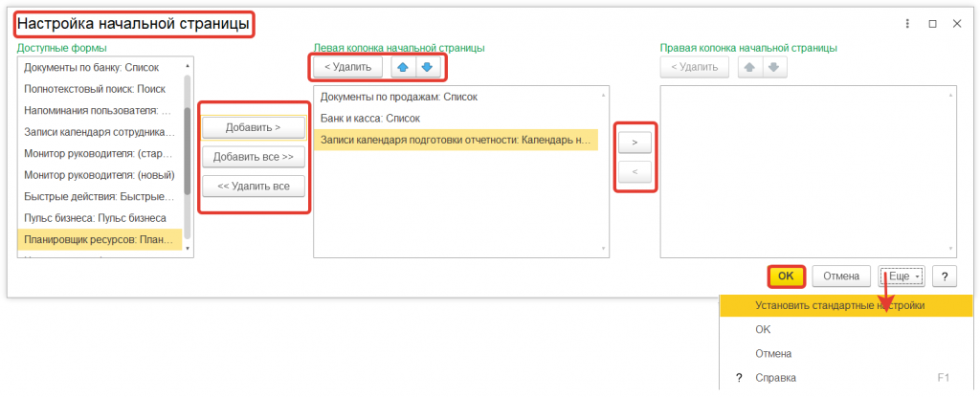Click the blue move up arrow icon
Viewport: 980px width, 397px height.
pyautogui.click(x=406, y=67)
